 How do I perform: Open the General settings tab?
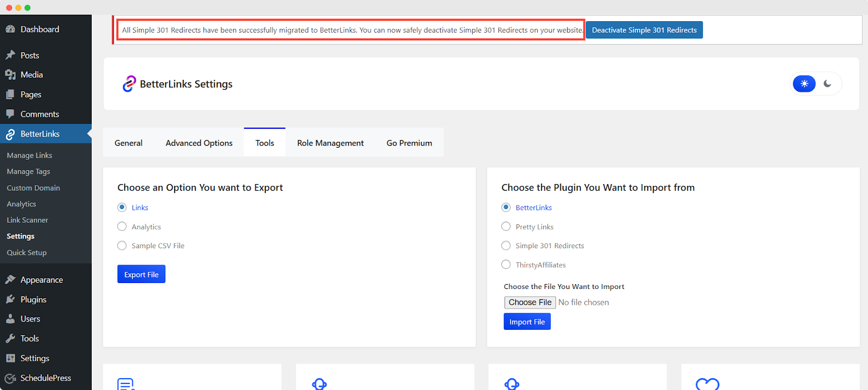pos(129,143)
